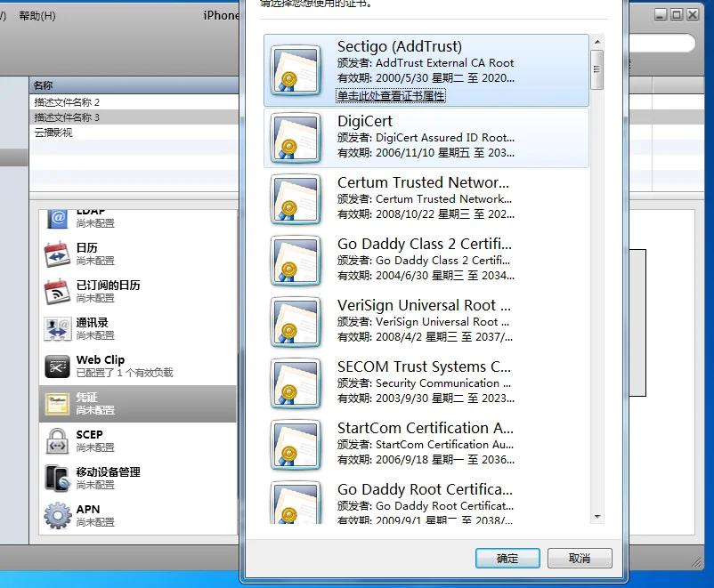Click the VeriSign Universal Root certificate icon
This screenshot has width=714, height=588.
[x=296, y=322]
